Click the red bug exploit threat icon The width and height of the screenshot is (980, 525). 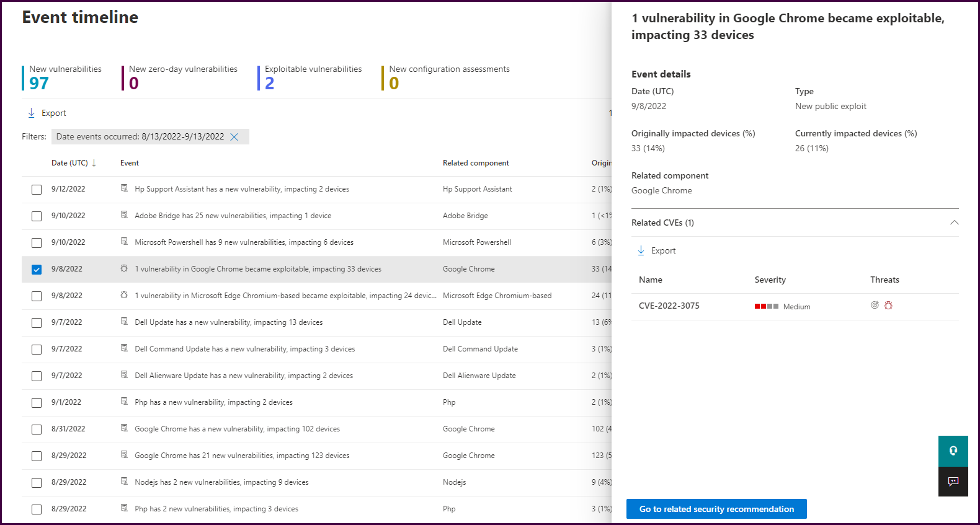click(888, 306)
